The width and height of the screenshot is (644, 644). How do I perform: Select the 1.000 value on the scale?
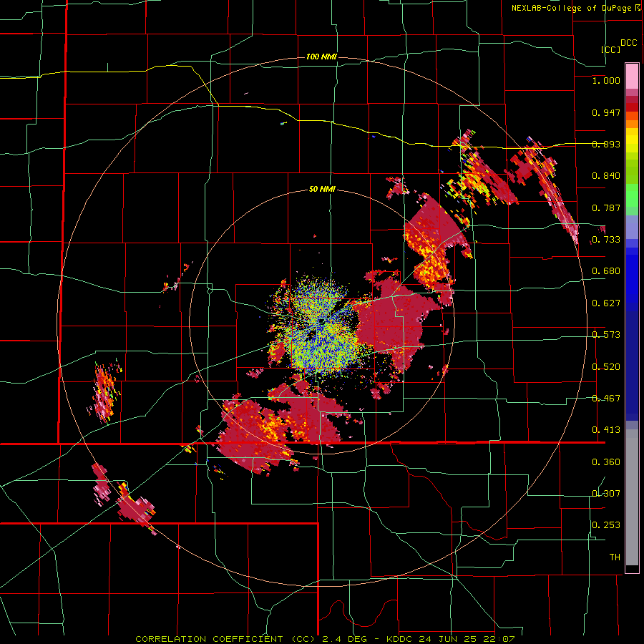pos(606,80)
